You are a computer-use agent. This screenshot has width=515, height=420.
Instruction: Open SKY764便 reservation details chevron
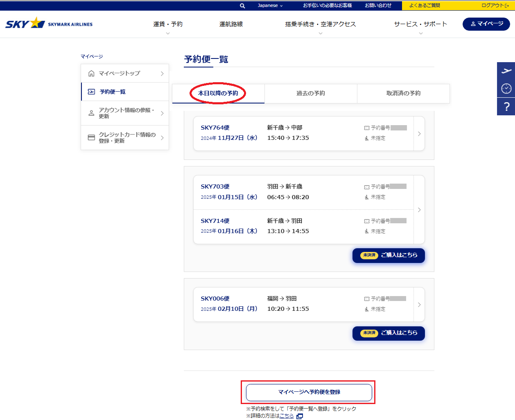click(x=419, y=134)
